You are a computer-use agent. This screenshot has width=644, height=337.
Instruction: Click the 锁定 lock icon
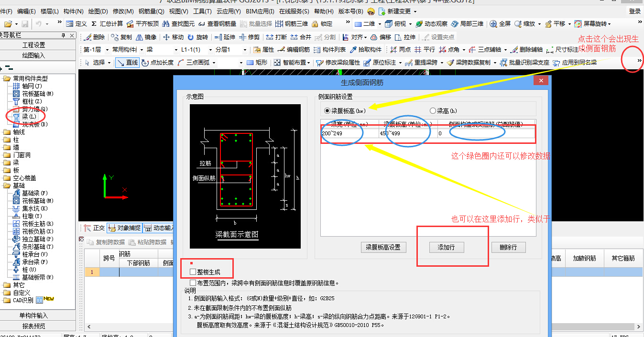tap(322, 23)
